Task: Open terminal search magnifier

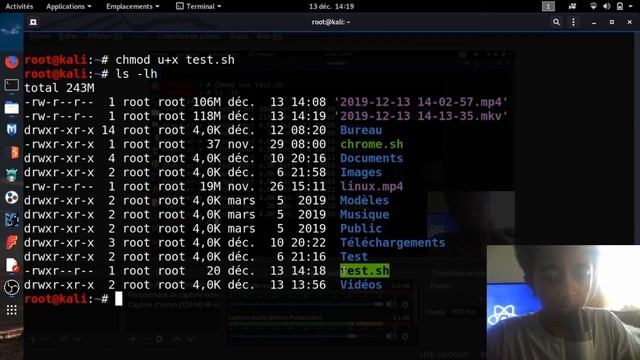Action: [x=556, y=22]
